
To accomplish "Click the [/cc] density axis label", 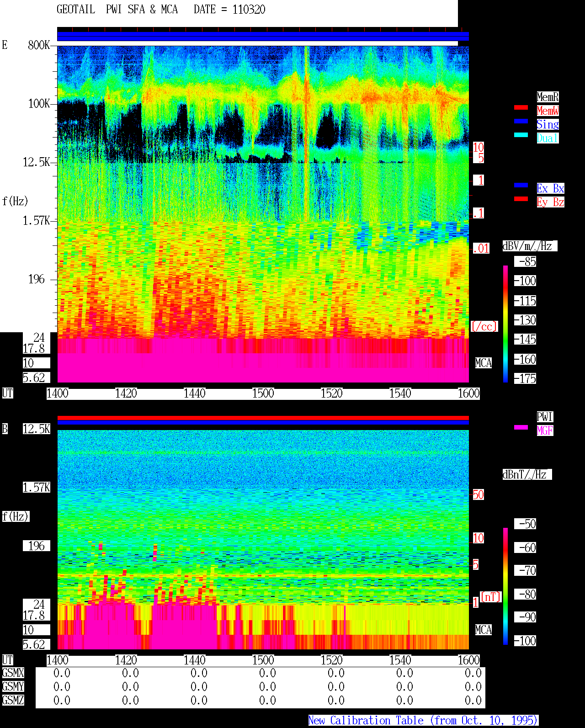I will (484, 326).
